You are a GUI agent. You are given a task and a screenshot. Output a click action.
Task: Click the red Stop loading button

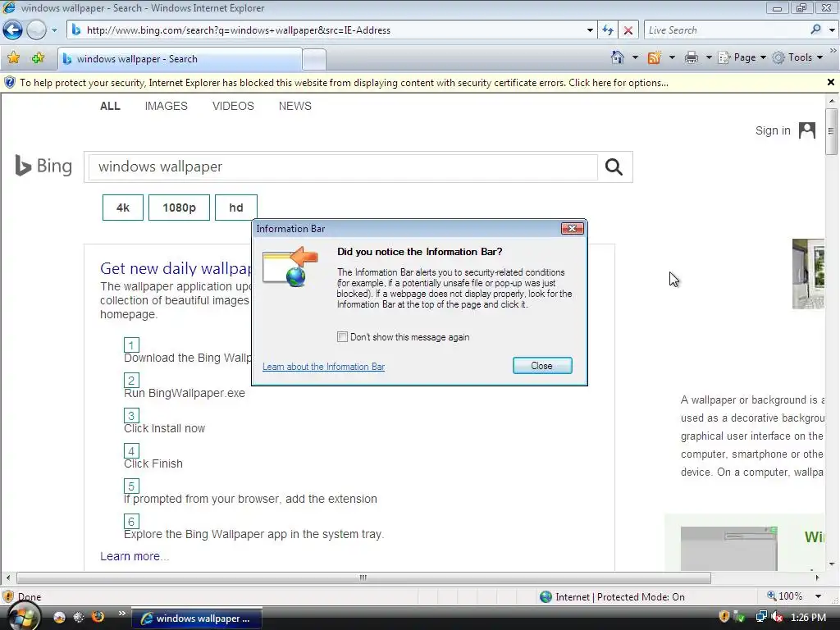pos(628,30)
